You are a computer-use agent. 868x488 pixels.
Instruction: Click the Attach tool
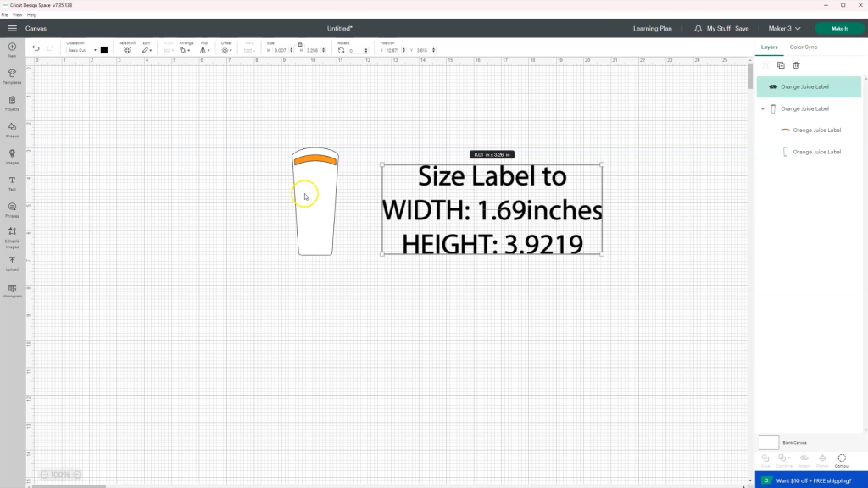click(x=804, y=460)
